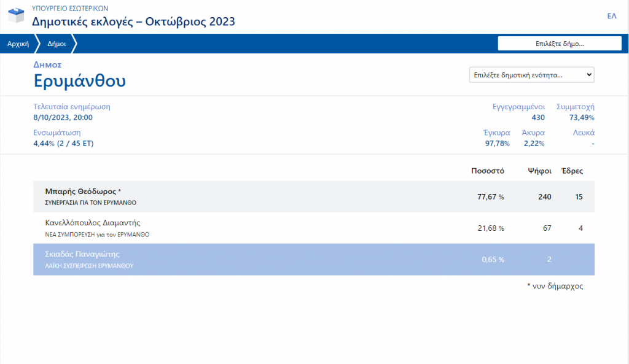Click the 15 seats value
The height and width of the screenshot is (364, 629).
coord(579,197)
